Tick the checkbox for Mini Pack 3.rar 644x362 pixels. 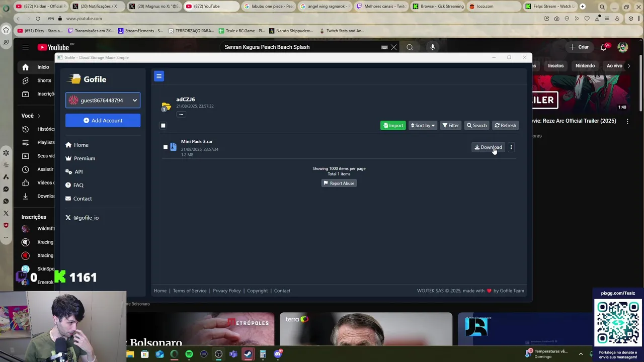click(x=165, y=147)
